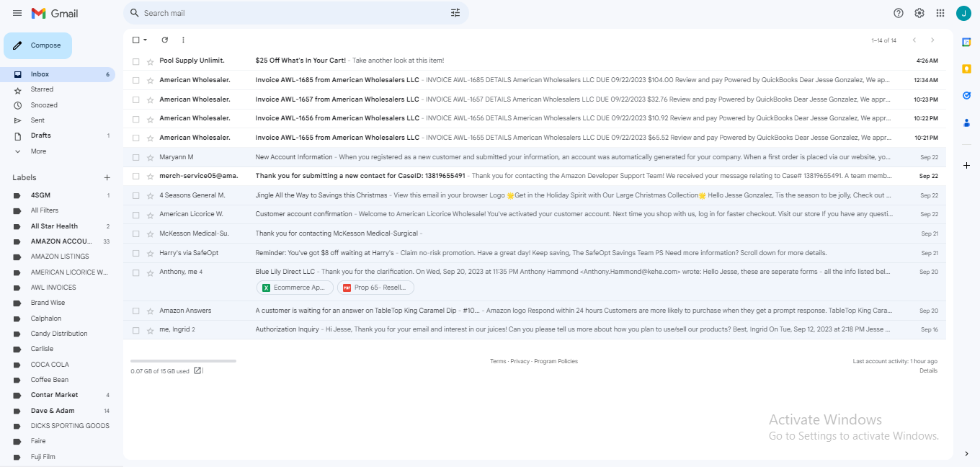Open the Candy Distribution label
The width and height of the screenshot is (980, 467).
coord(58,334)
